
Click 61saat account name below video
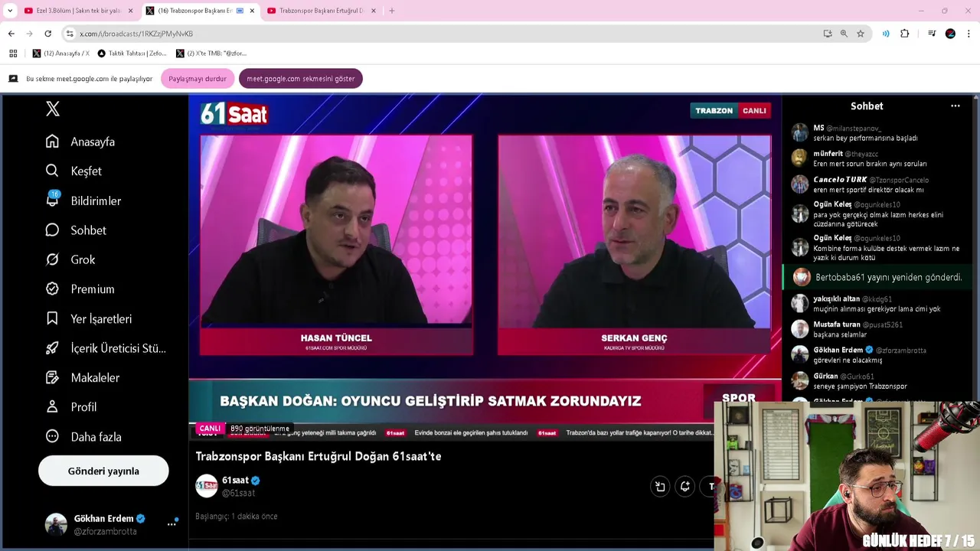(234, 481)
